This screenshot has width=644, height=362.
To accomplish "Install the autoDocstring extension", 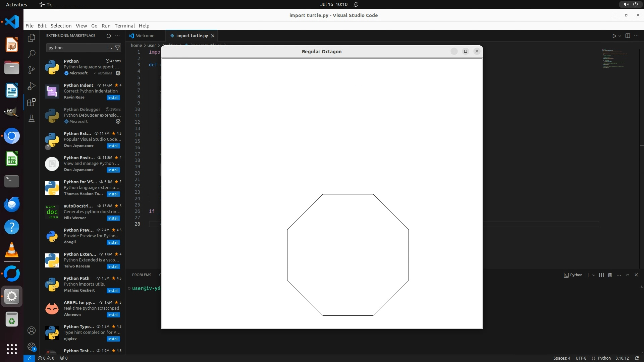I will click(113, 218).
